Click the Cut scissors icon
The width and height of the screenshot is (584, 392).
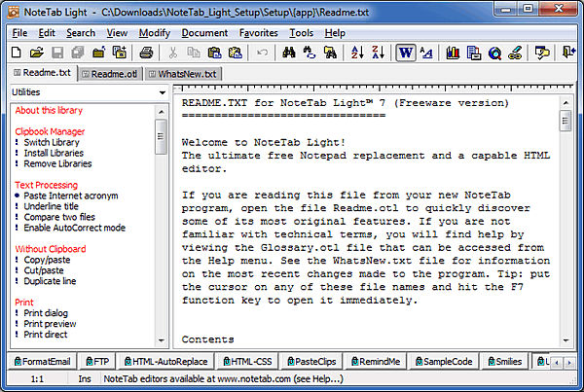[173, 53]
